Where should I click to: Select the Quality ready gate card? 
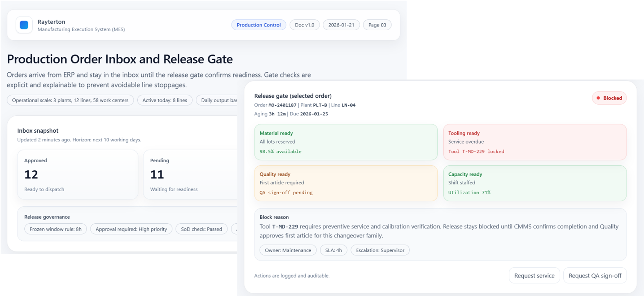pyautogui.click(x=346, y=183)
